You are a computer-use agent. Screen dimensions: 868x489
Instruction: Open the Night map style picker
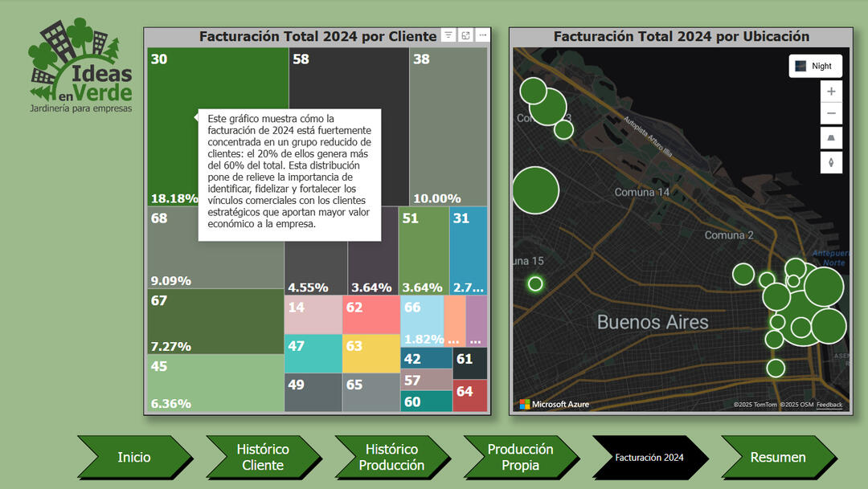tap(815, 66)
